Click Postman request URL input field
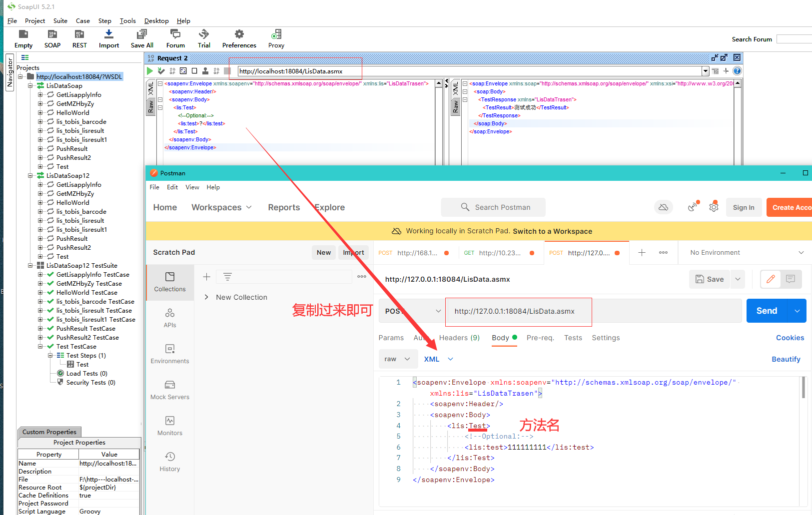The width and height of the screenshot is (812, 515). tap(593, 311)
